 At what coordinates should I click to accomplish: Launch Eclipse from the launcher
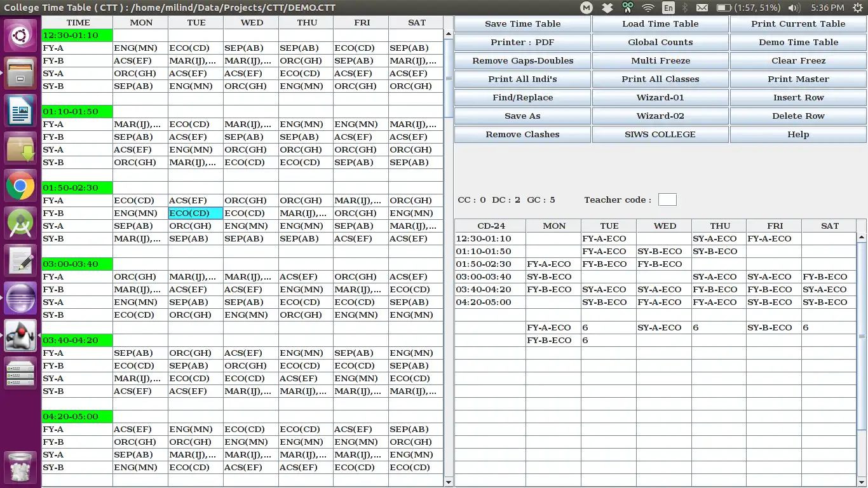(x=20, y=299)
